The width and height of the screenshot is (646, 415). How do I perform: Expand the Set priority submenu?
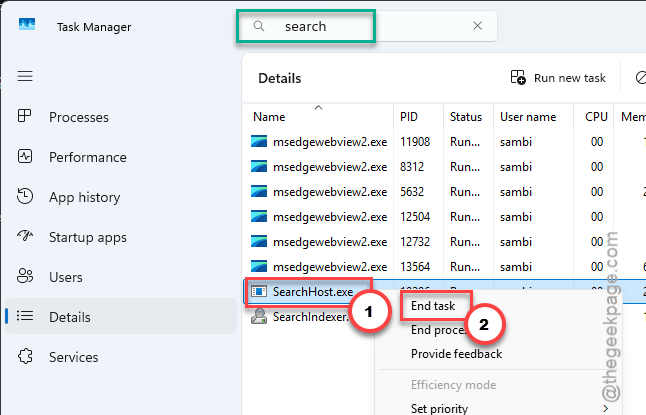[x=439, y=408]
